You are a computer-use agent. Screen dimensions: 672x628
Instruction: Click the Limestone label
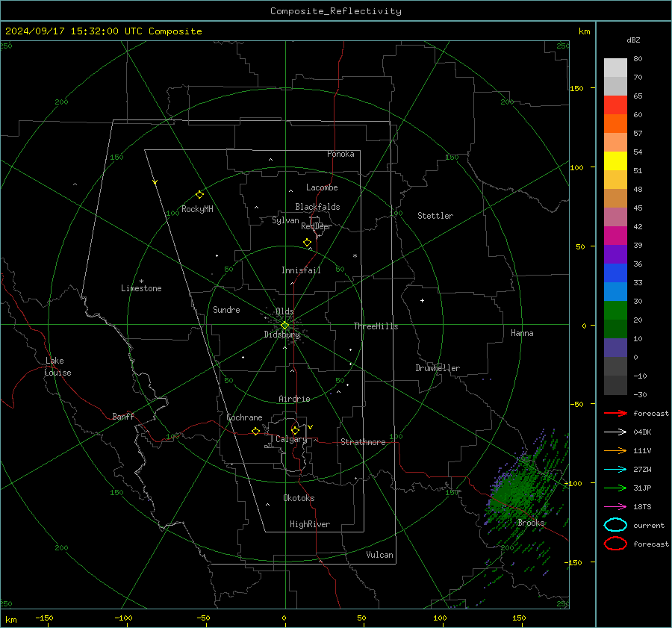[x=141, y=288]
